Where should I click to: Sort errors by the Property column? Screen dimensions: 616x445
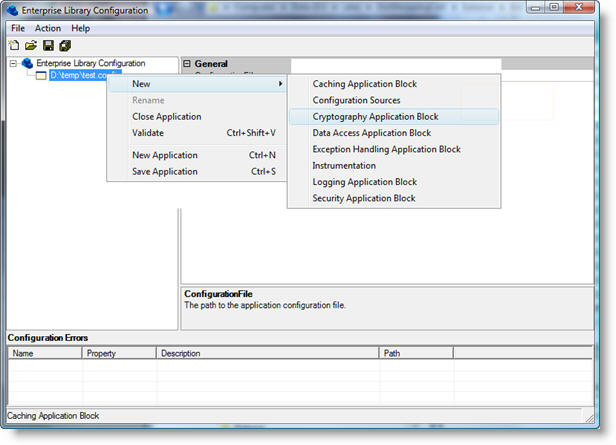coord(119,353)
